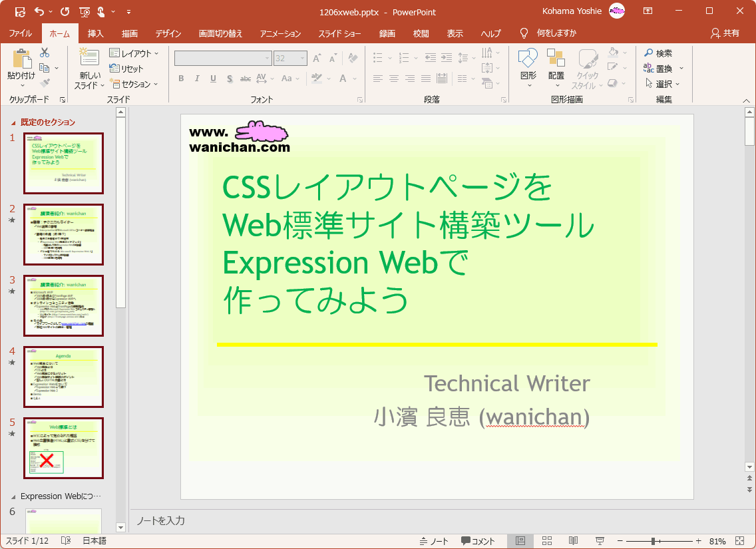Click zoom in plus button

tap(698, 541)
